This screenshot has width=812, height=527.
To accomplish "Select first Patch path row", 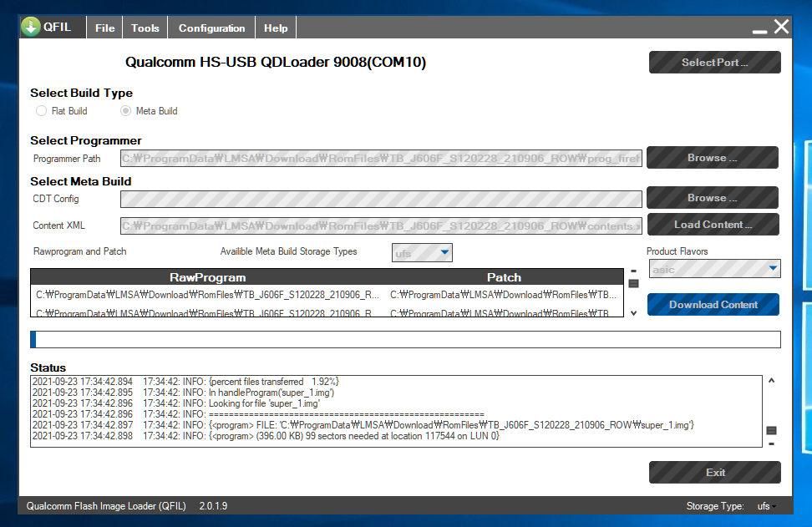I will (x=504, y=295).
